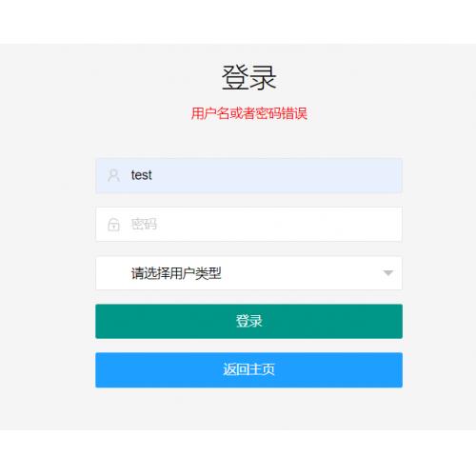
Task: Expand user type selector via its arrow
Action: point(388,273)
